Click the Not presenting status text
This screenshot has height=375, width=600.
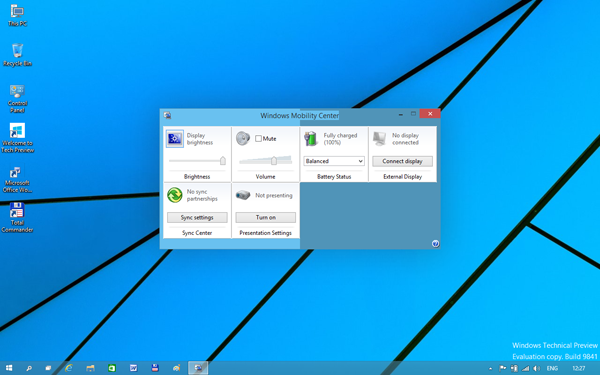pos(274,195)
